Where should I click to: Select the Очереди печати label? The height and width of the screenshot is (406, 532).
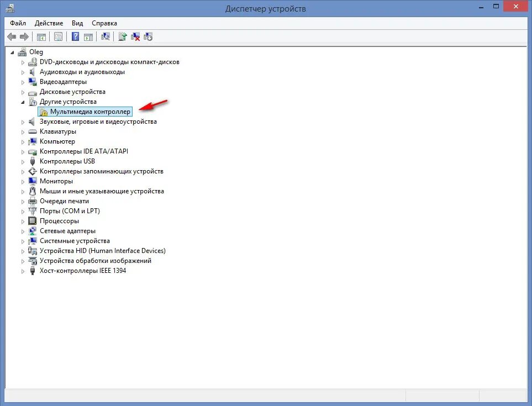point(64,201)
